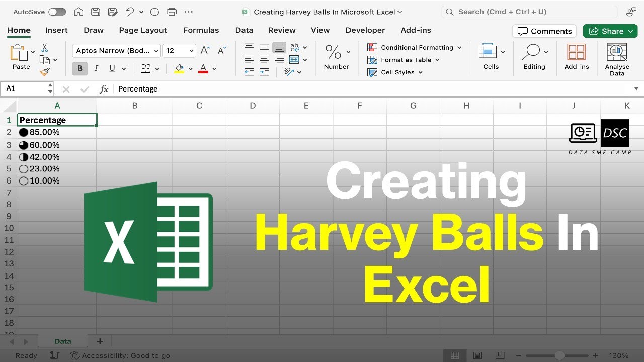644x362 pixels.
Task: Open Conditional Formatting menu
Action: click(414, 47)
